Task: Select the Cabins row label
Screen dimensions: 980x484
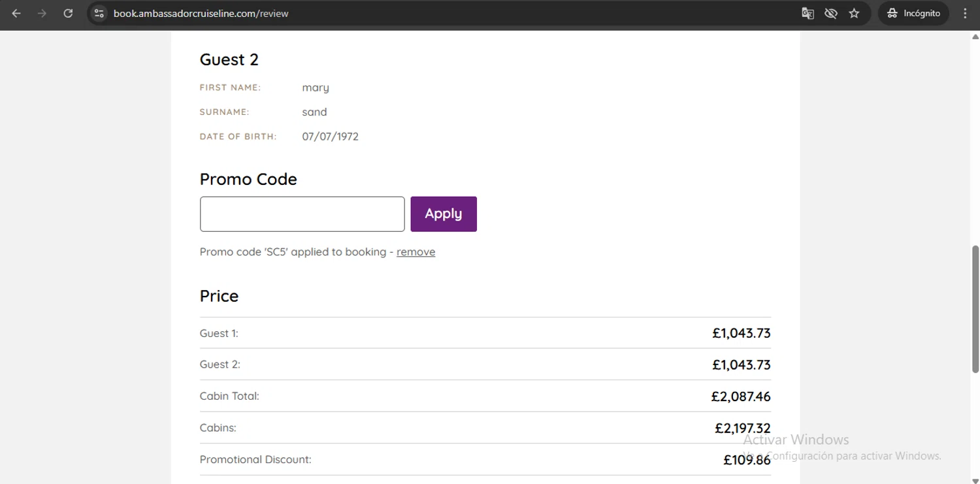Action: point(218,428)
